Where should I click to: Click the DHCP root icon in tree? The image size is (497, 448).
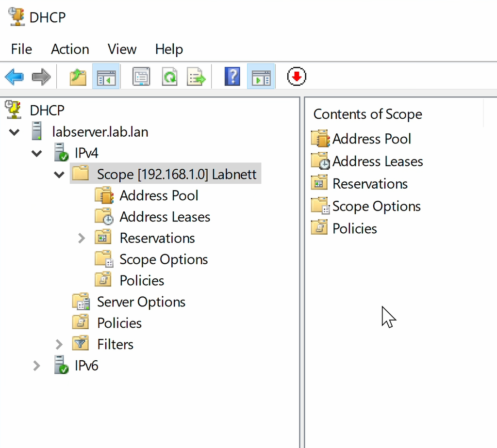[x=13, y=110]
